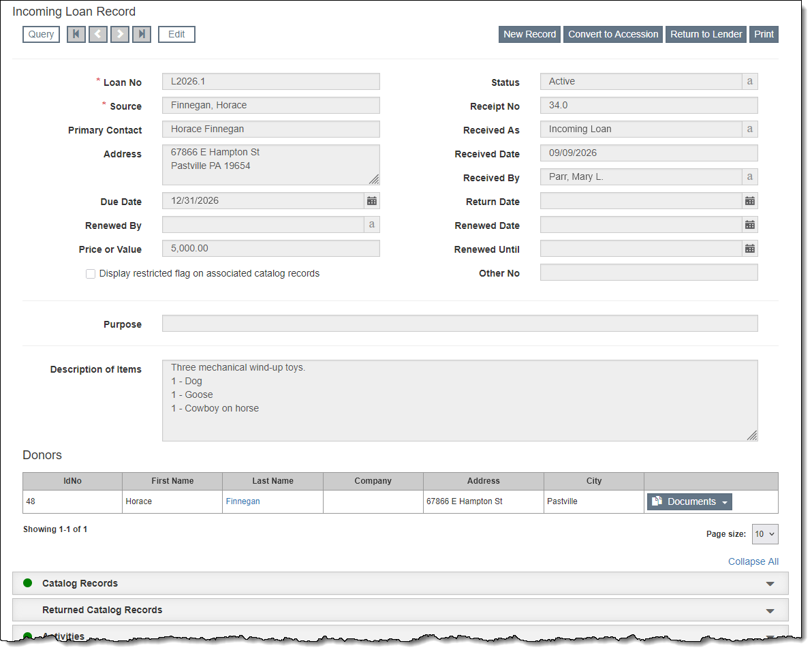Click the resize grip of Address box
This screenshot has width=812, height=652.
(374, 179)
